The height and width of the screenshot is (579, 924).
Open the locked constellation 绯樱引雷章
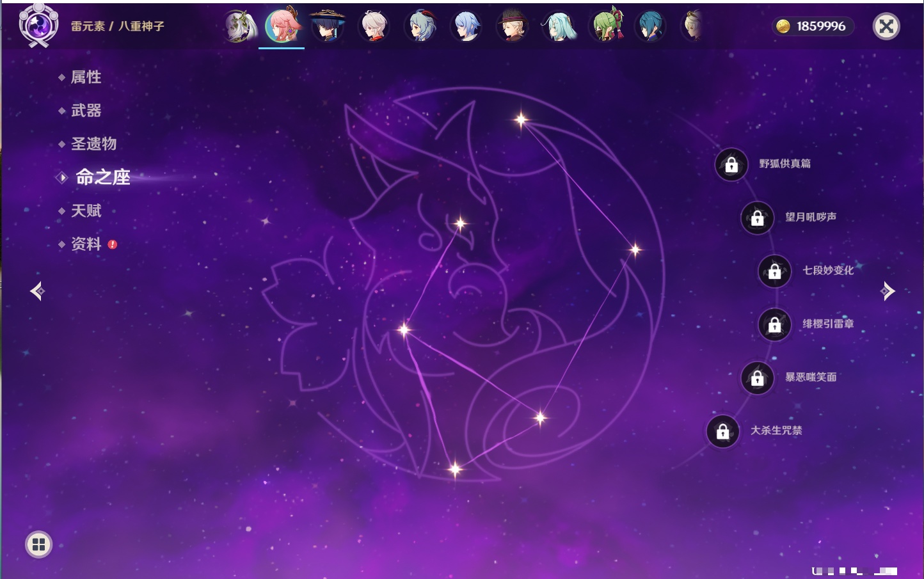tap(775, 325)
